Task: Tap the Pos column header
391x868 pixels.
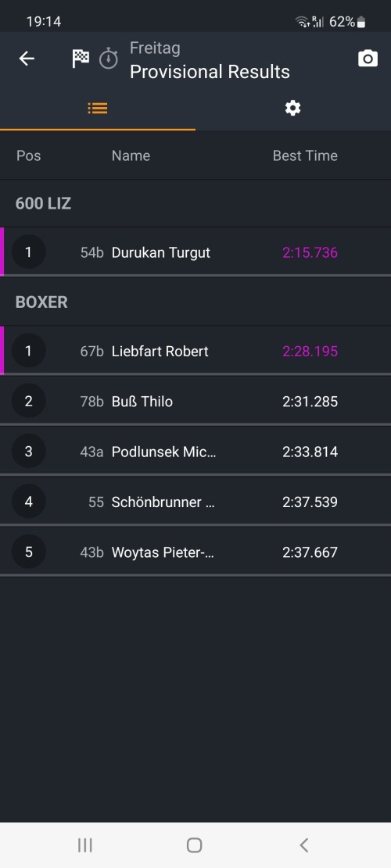Action: pyautogui.click(x=29, y=155)
